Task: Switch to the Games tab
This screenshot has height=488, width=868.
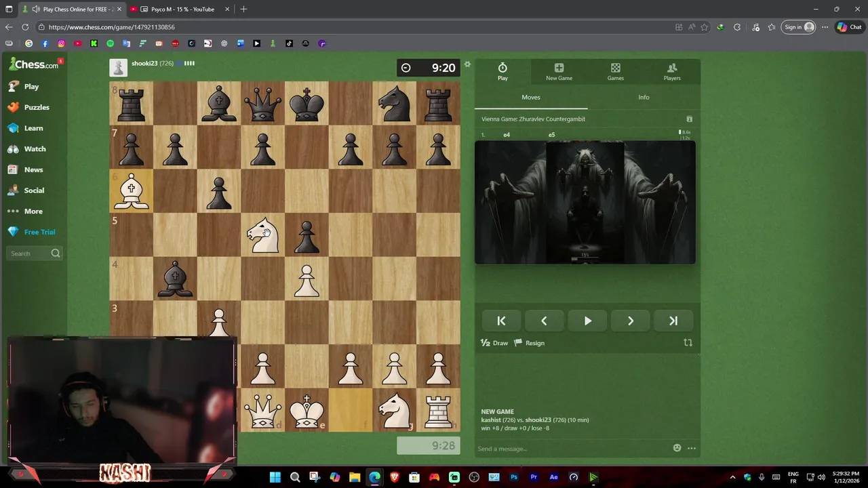Action: 616,71
